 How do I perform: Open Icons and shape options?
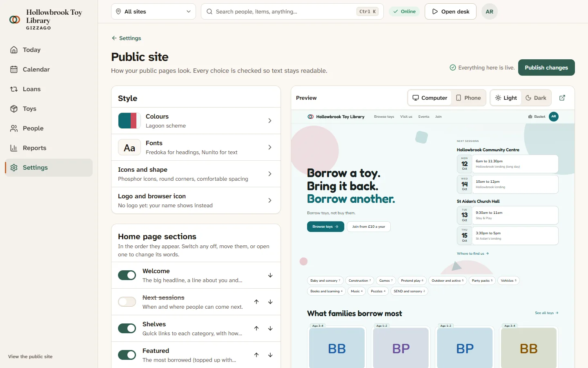coord(196,174)
